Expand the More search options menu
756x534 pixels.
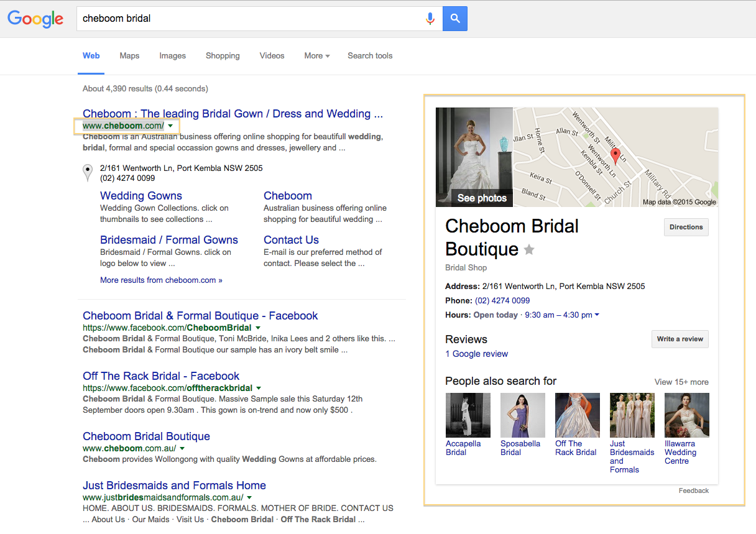click(x=316, y=56)
